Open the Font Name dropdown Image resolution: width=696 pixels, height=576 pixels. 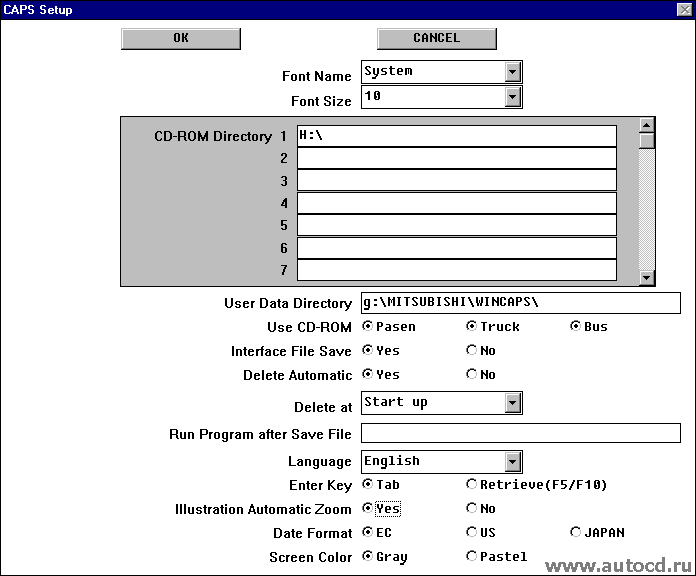point(512,72)
